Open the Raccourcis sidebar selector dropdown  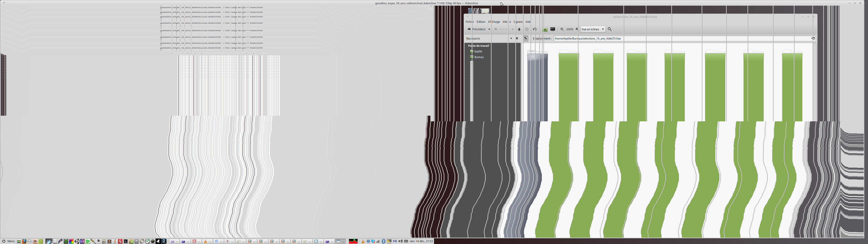point(511,38)
